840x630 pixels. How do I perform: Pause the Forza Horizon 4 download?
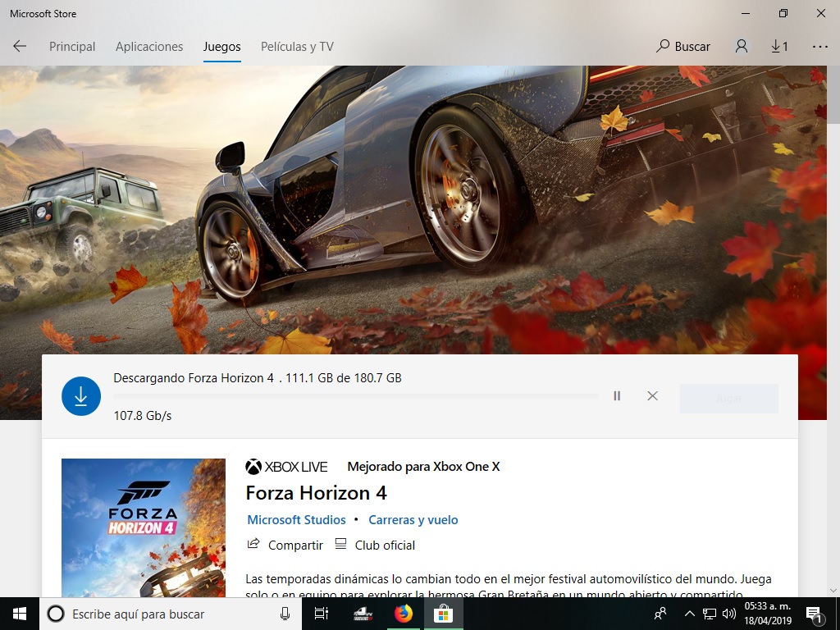(617, 396)
